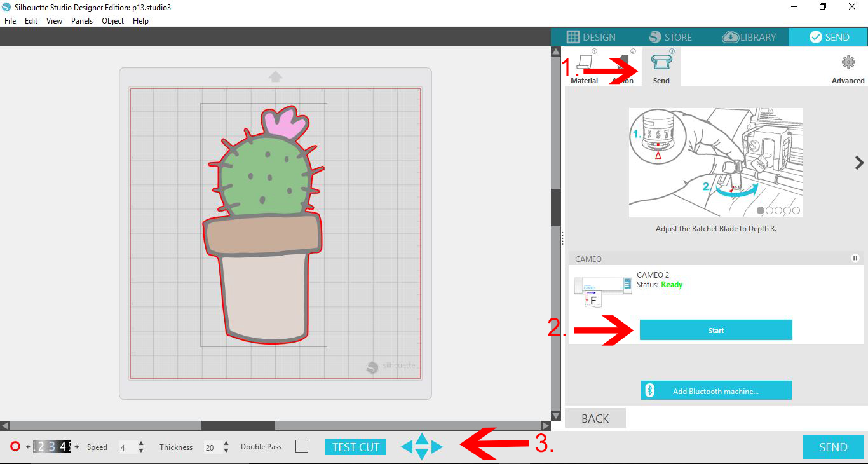Decrease the Thickness value

tap(226, 451)
